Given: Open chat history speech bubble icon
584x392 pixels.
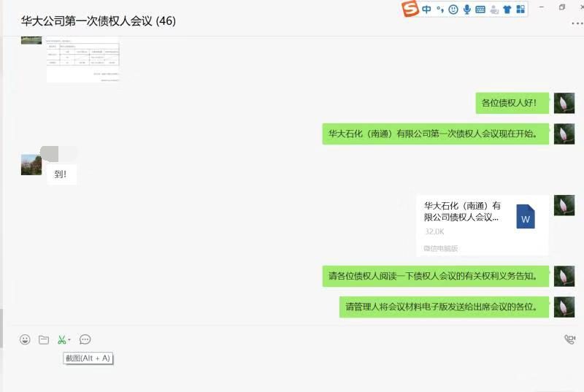Looking at the screenshot, I should [x=85, y=339].
